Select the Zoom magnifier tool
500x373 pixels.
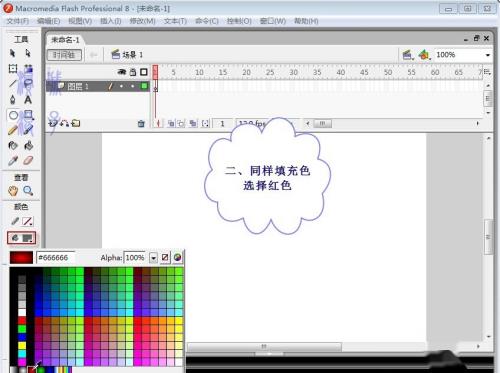pos(28,191)
